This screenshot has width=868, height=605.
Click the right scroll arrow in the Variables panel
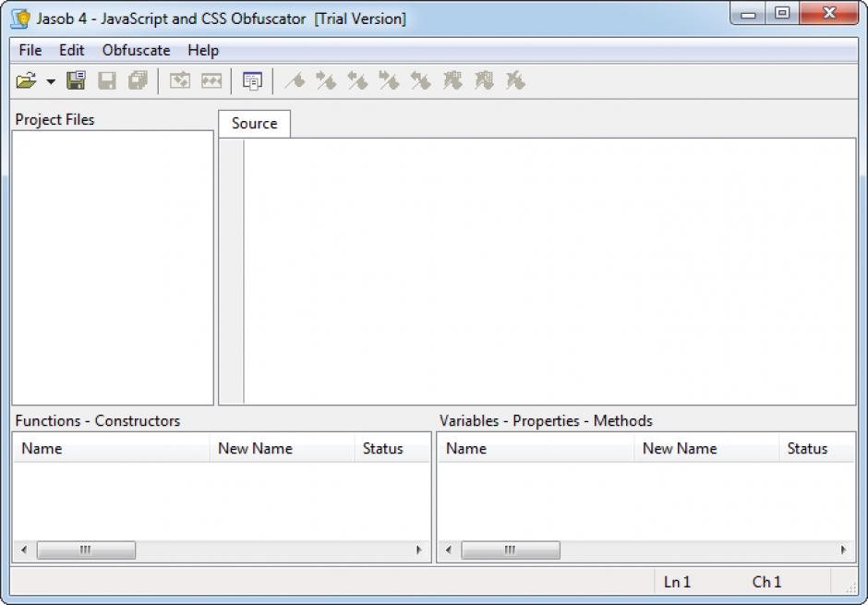point(843,550)
